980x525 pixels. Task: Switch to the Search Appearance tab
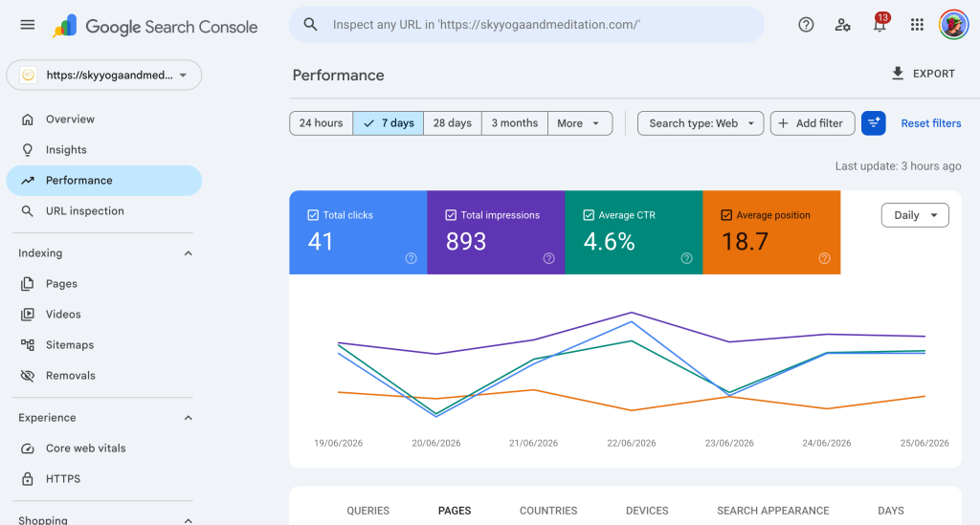[773, 511]
